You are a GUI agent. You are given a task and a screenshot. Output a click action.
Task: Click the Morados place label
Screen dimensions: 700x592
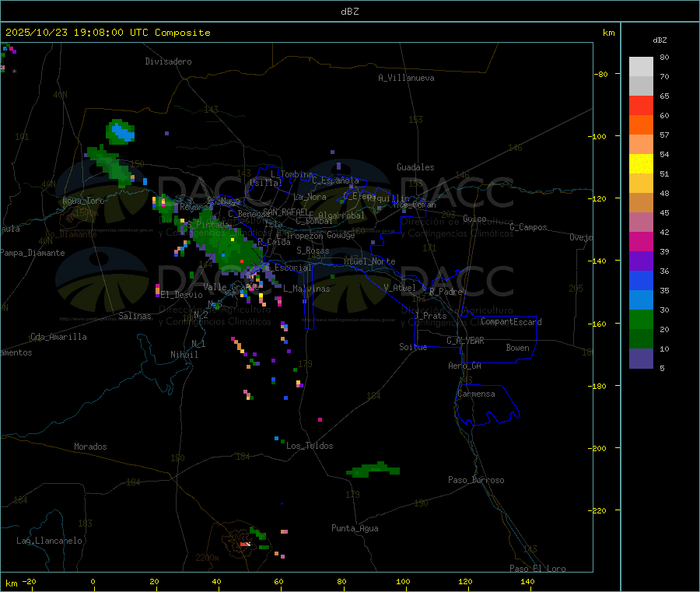pos(90,447)
